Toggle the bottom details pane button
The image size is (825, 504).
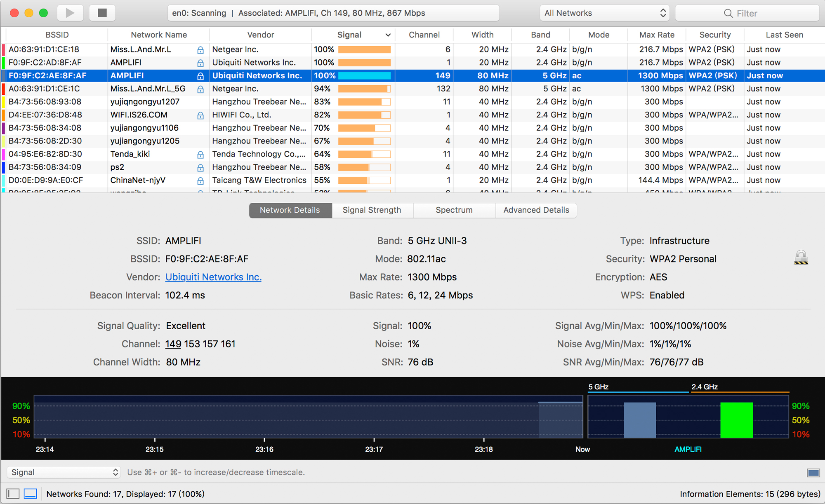pyautogui.click(x=31, y=493)
